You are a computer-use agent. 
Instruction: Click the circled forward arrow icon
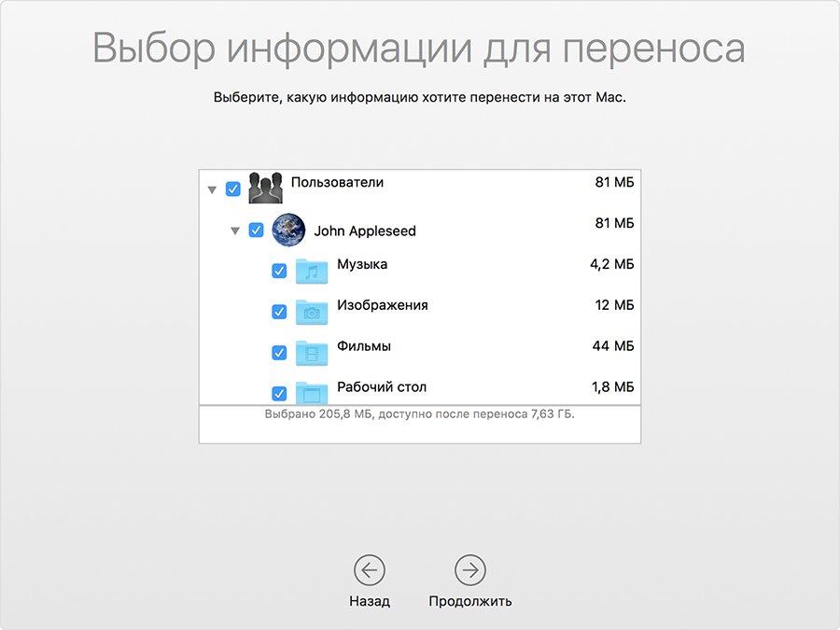click(x=469, y=567)
